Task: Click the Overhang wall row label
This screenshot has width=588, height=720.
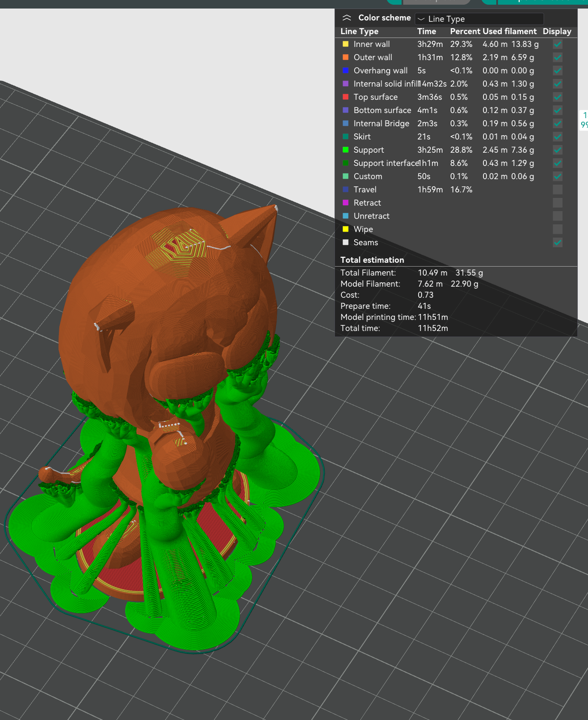Action: click(x=381, y=70)
